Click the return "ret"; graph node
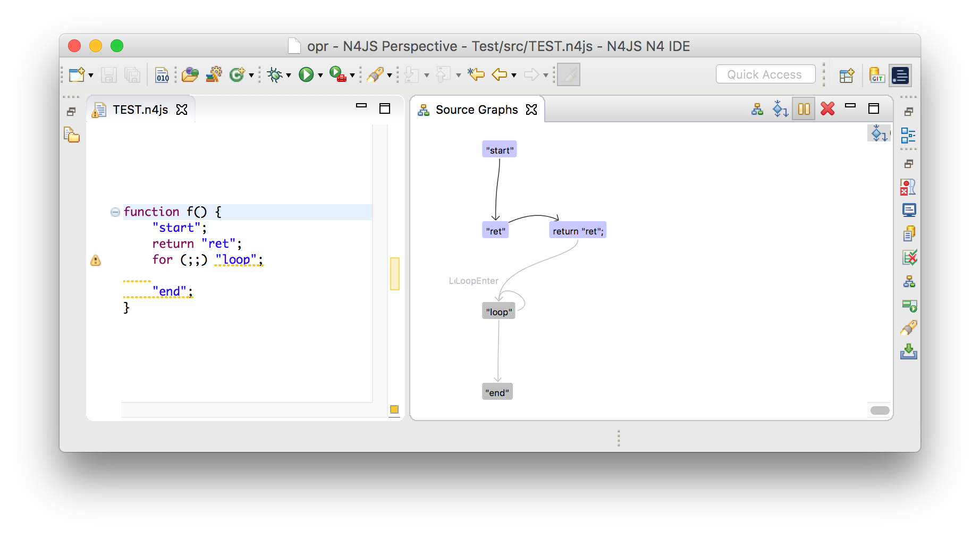 pyautogui.click(x=578, y=231)
